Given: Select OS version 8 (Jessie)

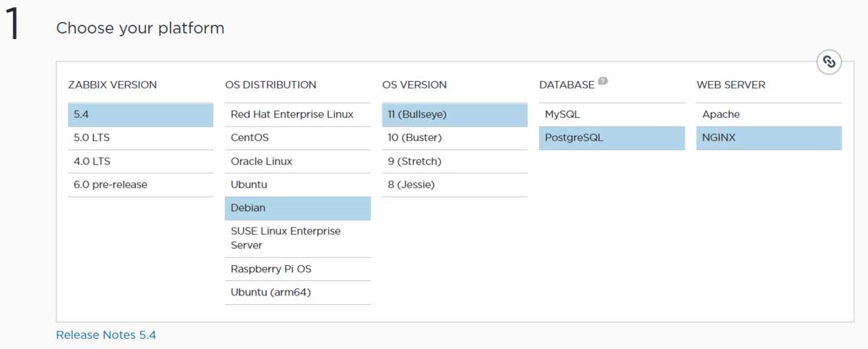Looking at the screenshot, I should [454, 185].
